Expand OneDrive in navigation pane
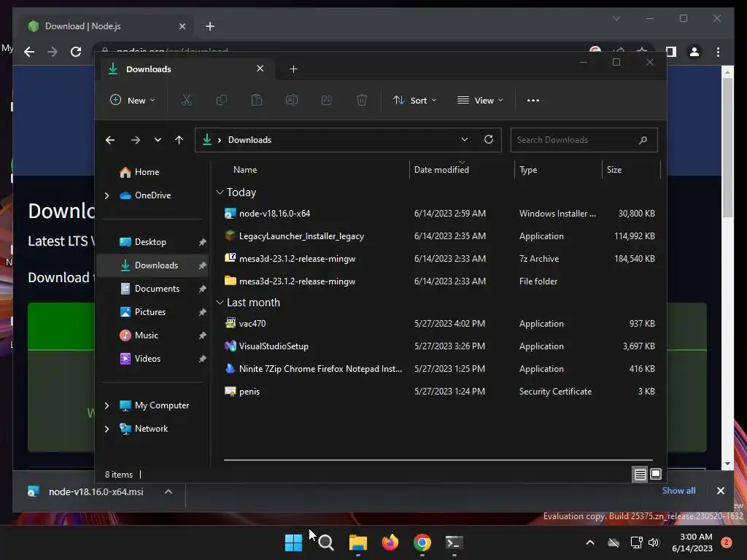The height and width of the screenshot is (560, 747). [x=107, y=195]
